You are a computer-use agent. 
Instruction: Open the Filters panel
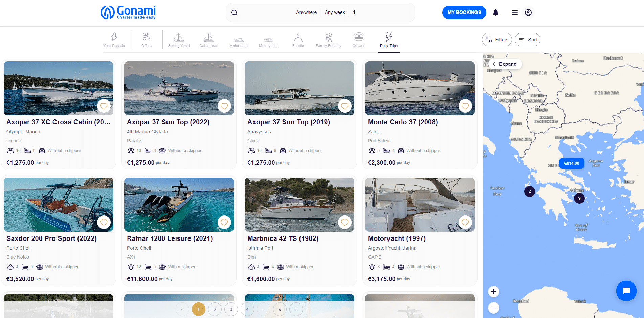pos(497,40)
